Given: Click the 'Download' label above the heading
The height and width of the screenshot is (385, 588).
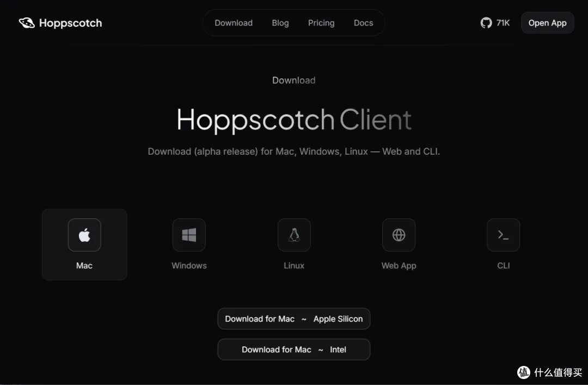Looking at the screenshot, I should point(293,80).
